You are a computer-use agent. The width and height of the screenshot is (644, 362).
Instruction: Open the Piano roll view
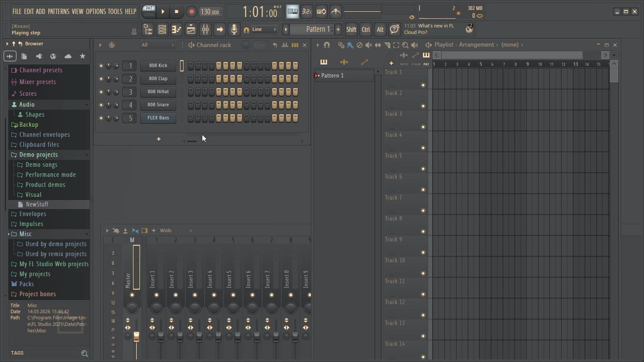[x=177, y=30]
